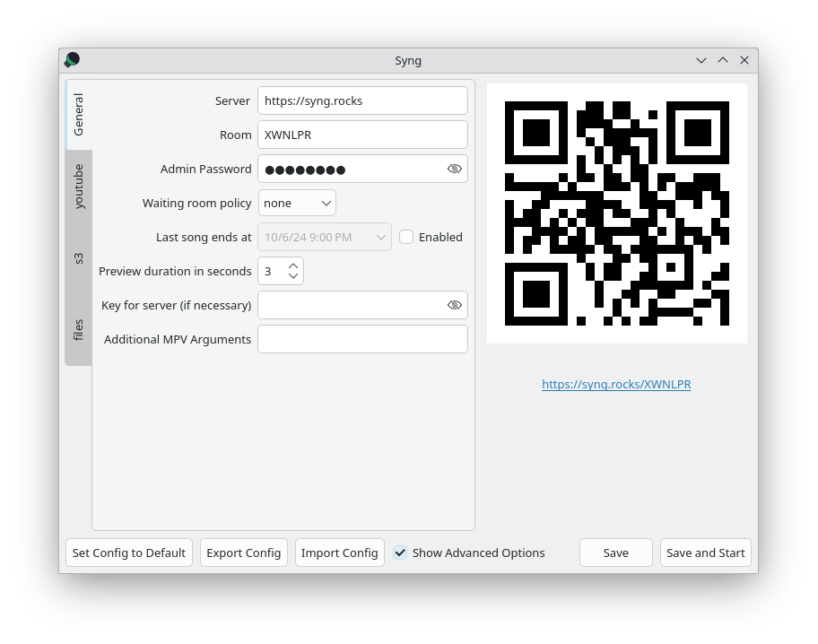Maximize the Syng window
Screen dimensions: 818x644
click(x=723, y=60)
